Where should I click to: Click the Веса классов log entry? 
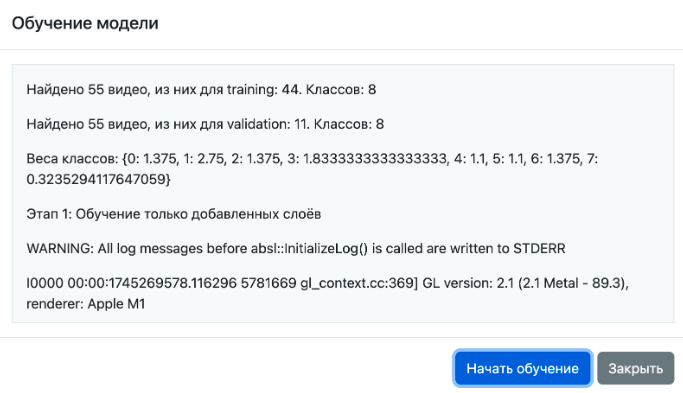click(x=312, y=169)
